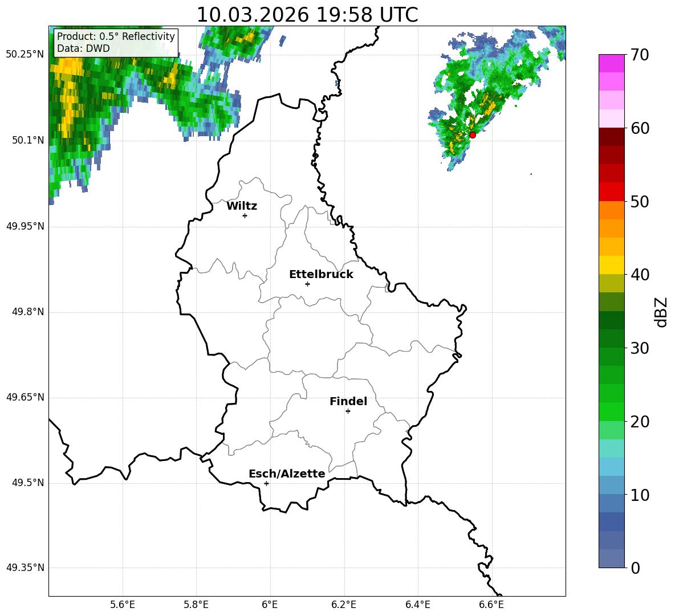Click the Wiltz station label
675x616 pixels.
242,206
